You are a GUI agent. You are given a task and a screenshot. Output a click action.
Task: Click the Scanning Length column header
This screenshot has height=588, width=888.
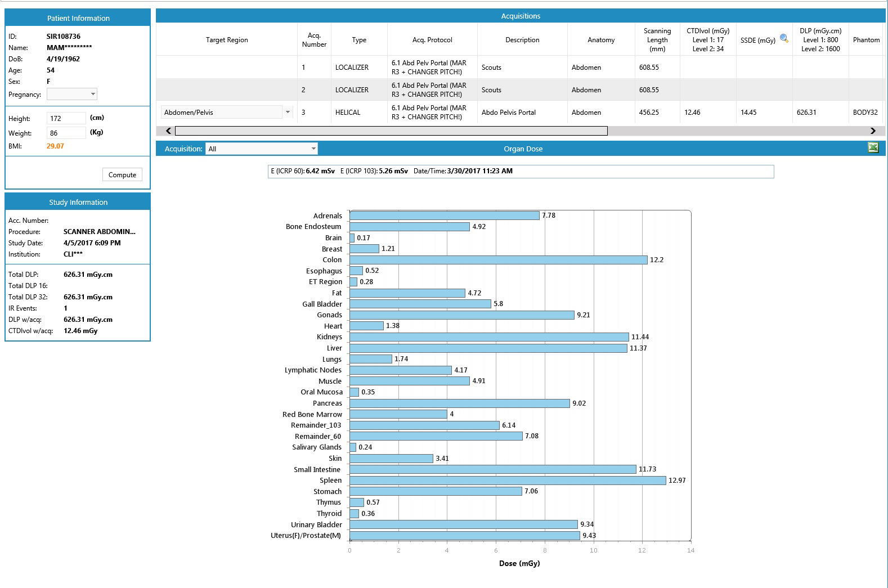point(657,40)
